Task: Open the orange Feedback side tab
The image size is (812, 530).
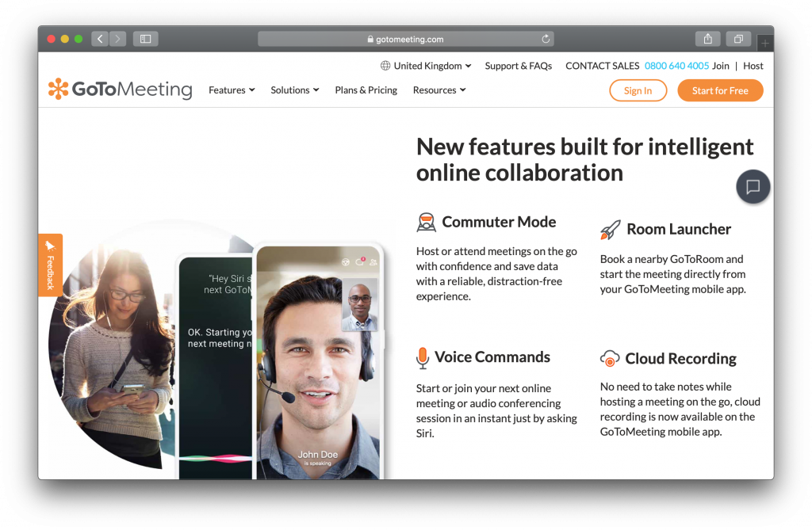Action: (50, 265)
